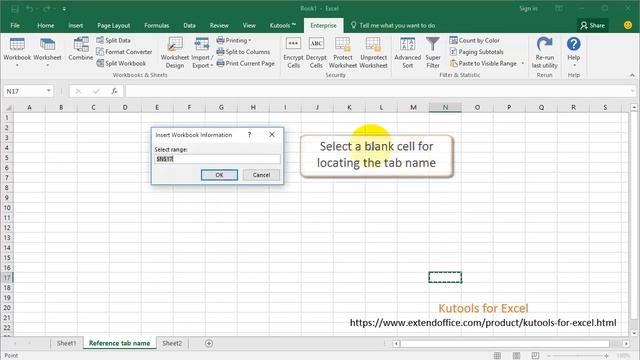Select the Reference tab name sheet
Screen dimensions: 640x360
[120, 343]
